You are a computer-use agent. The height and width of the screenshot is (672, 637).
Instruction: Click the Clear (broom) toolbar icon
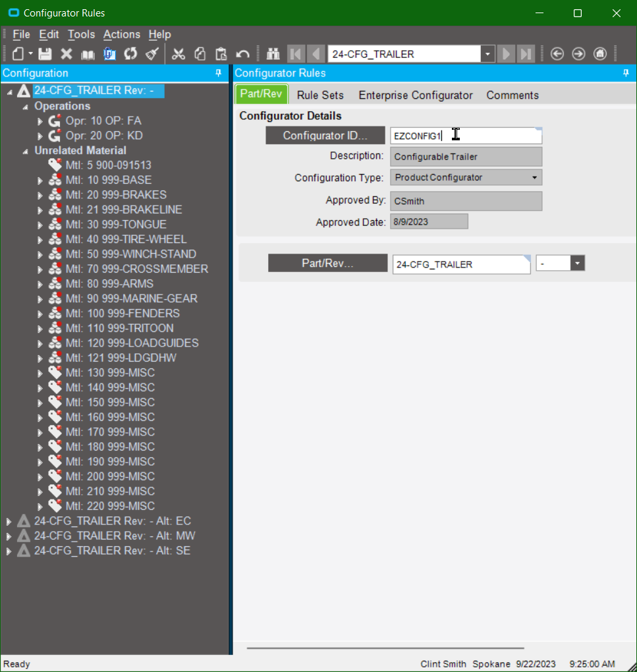pyautogui.click(x=152, y=53)
